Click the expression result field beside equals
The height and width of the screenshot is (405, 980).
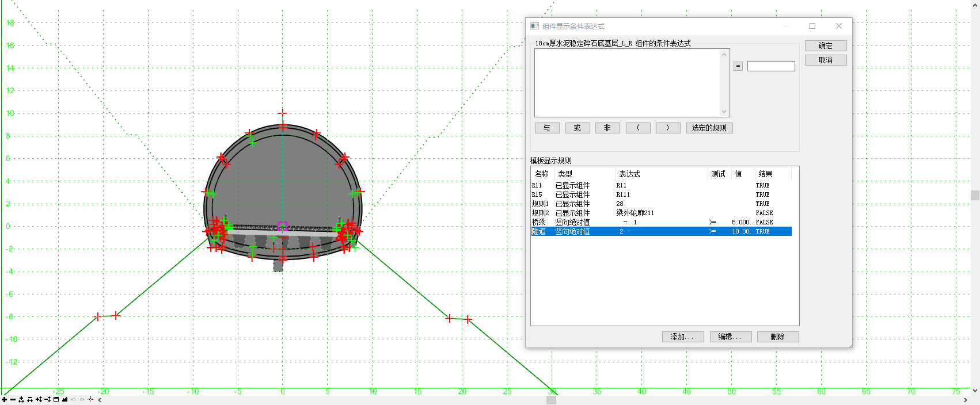click(770, 66)
